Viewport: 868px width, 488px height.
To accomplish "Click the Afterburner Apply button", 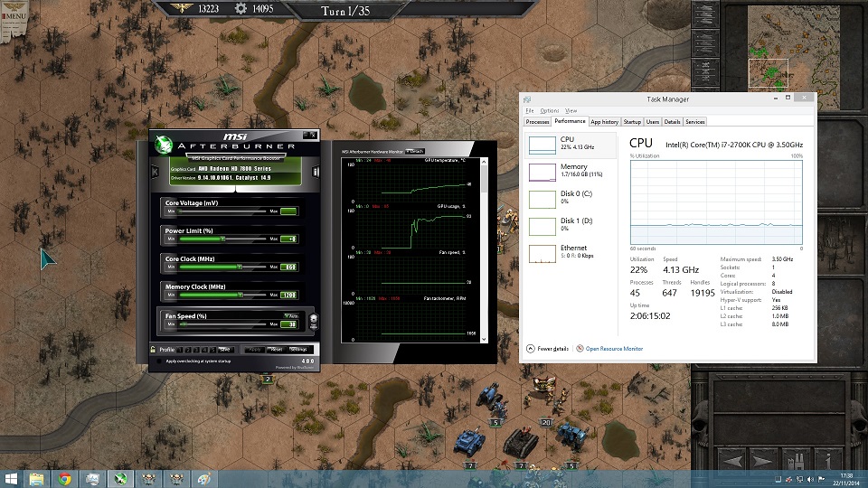I will coord(255,350).
